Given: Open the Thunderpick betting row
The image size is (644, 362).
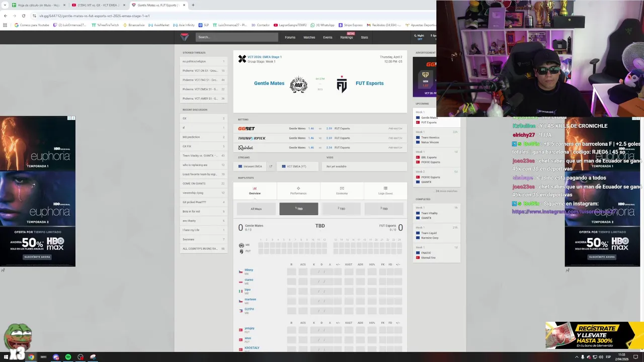Looking at the screenshot, I should tap(320, 138).
